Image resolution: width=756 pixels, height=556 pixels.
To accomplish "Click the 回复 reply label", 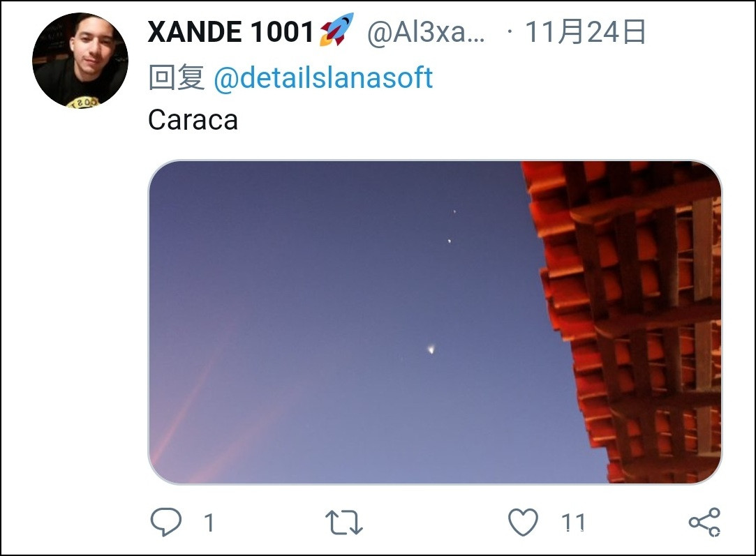I will click(x=177, y=77).
